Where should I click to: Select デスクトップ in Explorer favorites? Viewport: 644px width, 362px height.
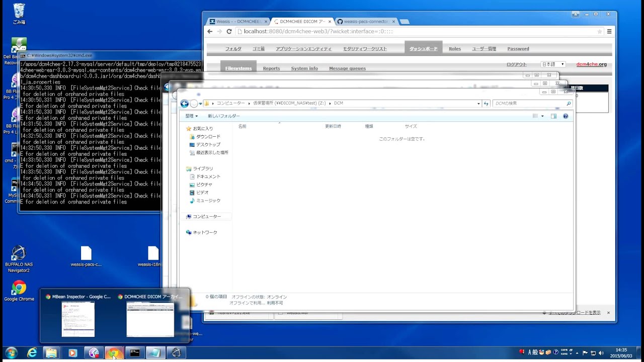[208, 145]
